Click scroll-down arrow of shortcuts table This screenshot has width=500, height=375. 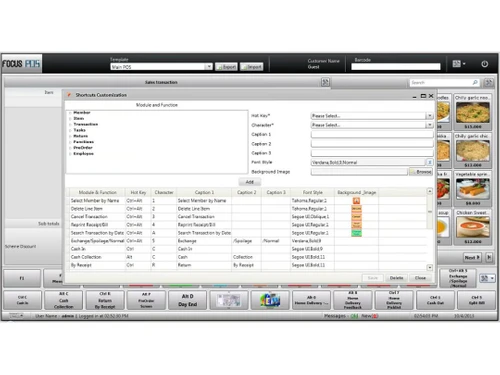[430, 267]
